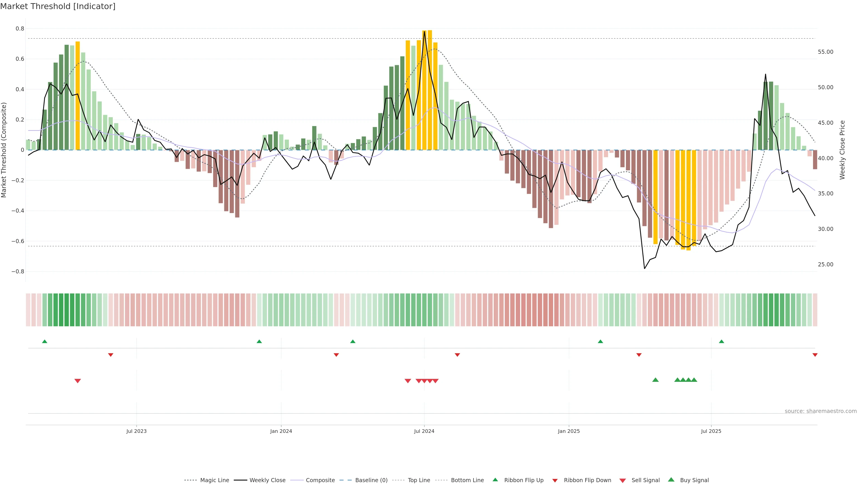Click the isolated Buy Signal triangle left of the buy cluster

pyautogui.click(x=655, y=380)
